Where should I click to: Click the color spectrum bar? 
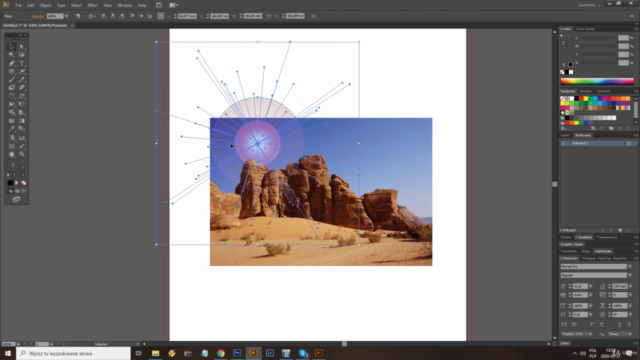point(597,81)
